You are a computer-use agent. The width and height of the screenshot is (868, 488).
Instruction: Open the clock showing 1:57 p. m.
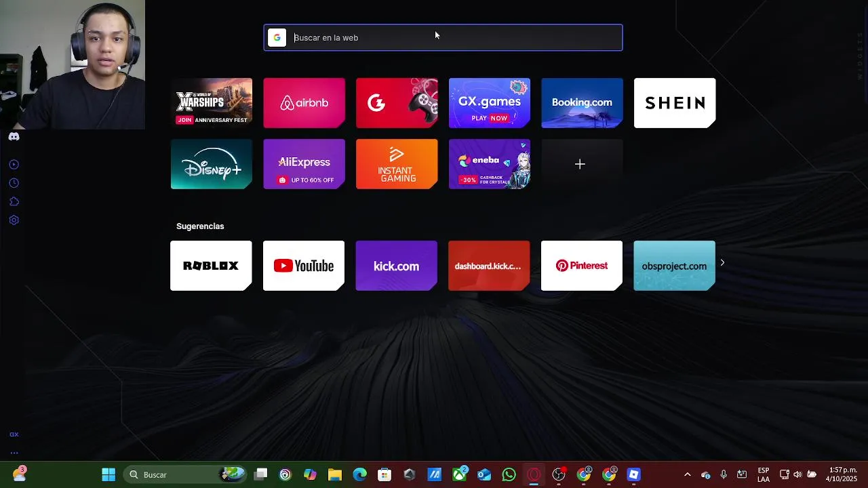click(x=843, y=474)
